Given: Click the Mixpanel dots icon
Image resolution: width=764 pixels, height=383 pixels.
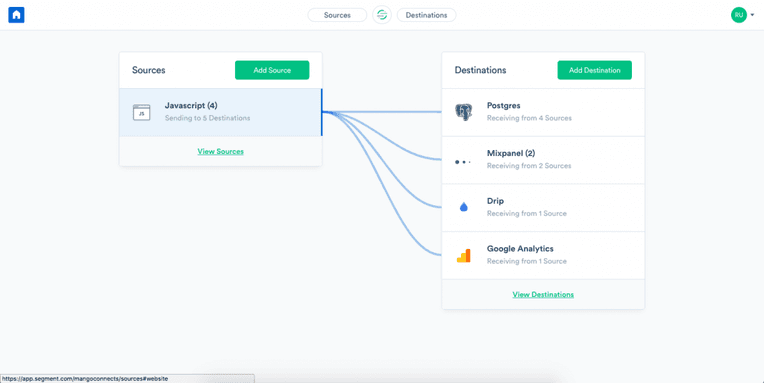Looking at the screenshot, I should (463, 162).
